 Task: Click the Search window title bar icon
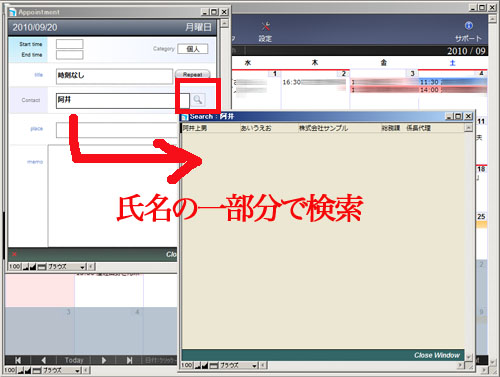(184, 117)
